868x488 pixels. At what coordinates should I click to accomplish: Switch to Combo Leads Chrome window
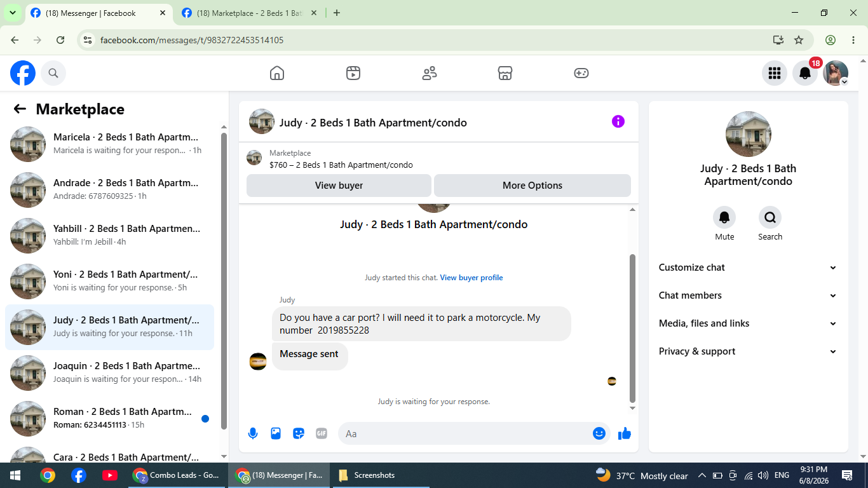click(x=177, y=475)
